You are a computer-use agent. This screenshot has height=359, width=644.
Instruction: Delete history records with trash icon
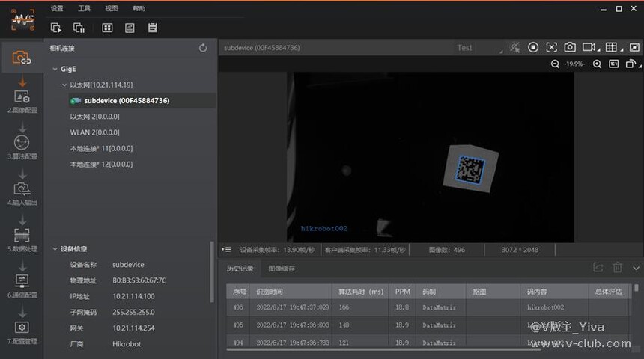(617, 268)
